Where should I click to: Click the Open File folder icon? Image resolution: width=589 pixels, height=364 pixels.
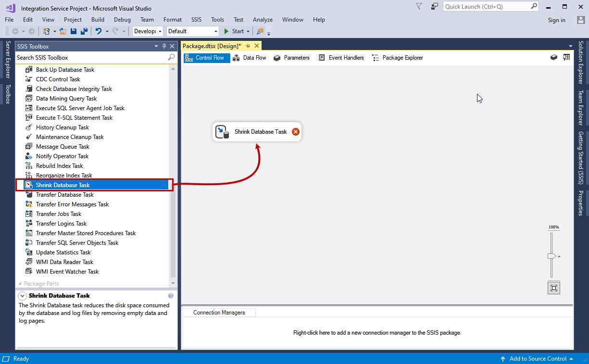[63, 31]
